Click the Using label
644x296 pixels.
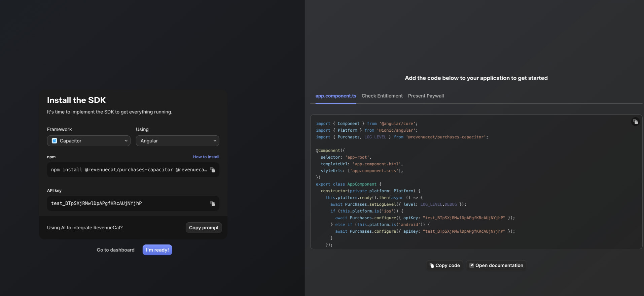142,129
